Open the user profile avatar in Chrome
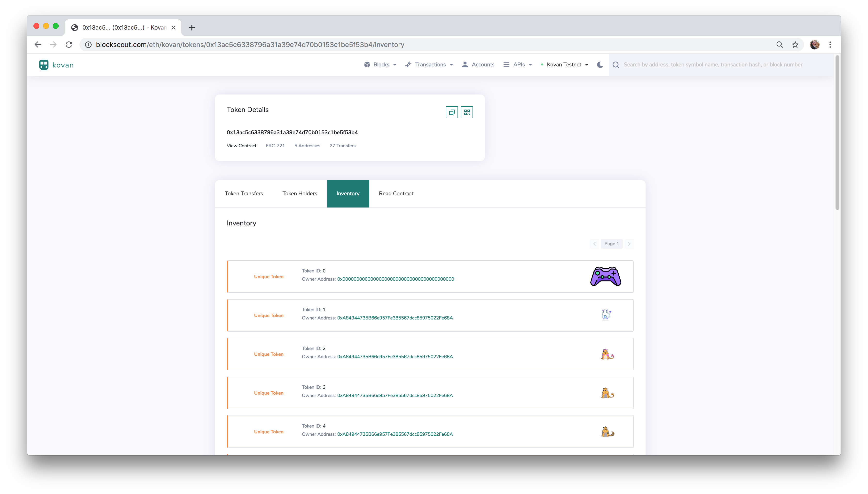This screenshot has width=868, height=494. pyautogui.click(x=814, y=44)
